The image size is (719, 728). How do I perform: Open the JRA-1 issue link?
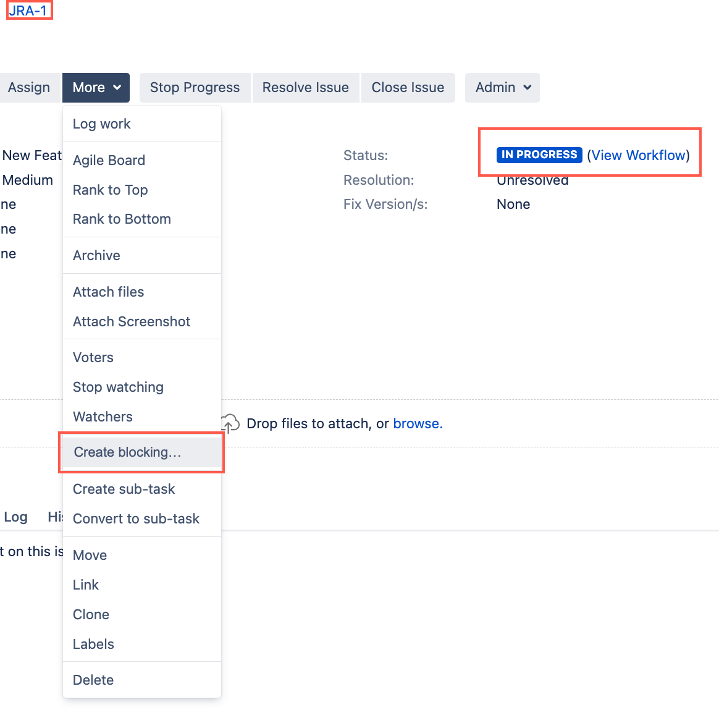[28, 11]
